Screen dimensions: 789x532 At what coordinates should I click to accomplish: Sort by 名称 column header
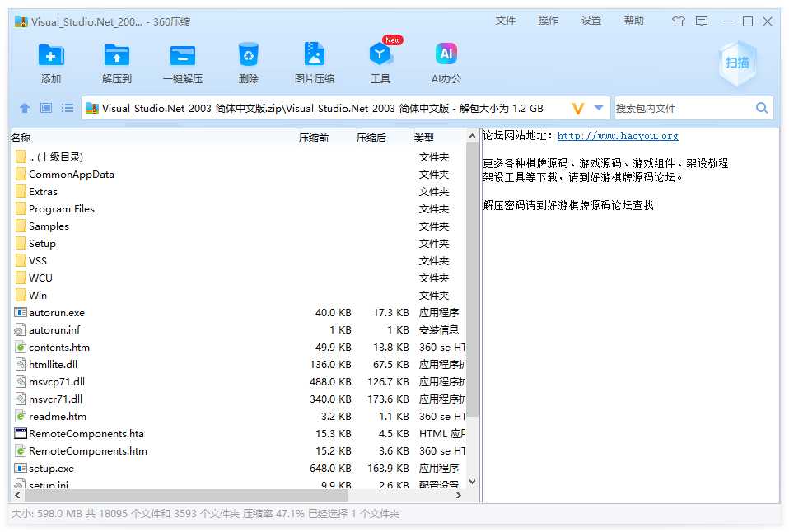[21, 138]
